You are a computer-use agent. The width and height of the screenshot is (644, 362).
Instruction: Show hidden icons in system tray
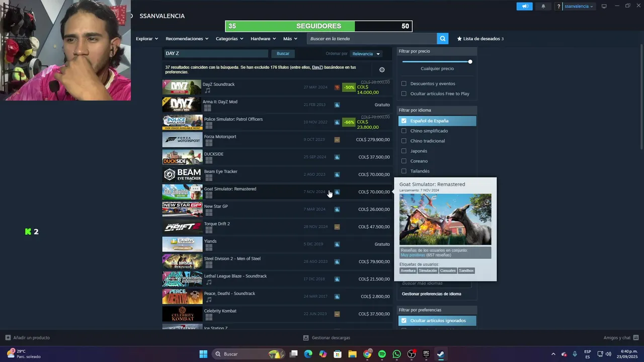pyautogui.click(x=553, y=354)
